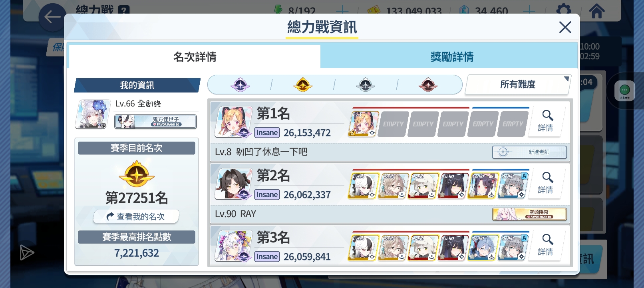644x288 pixels.
Task: Click the 空崎陽奈 favorite student badge
Action: coord(529,214)
